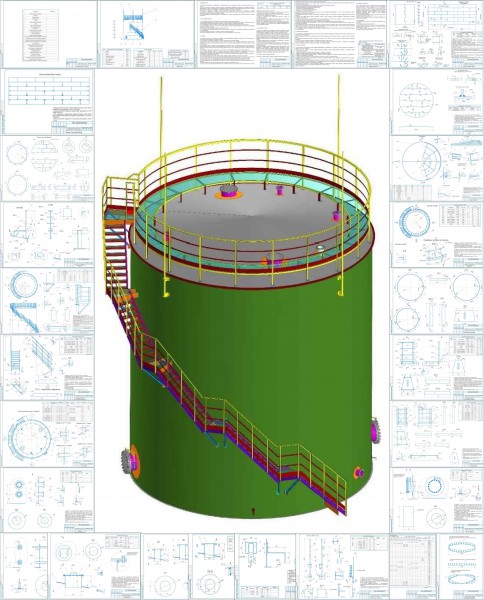This screenshot has height=600, width=484.
Task: Open right sheet with tank bottom circle plan
Action: [x=437, y=101]
